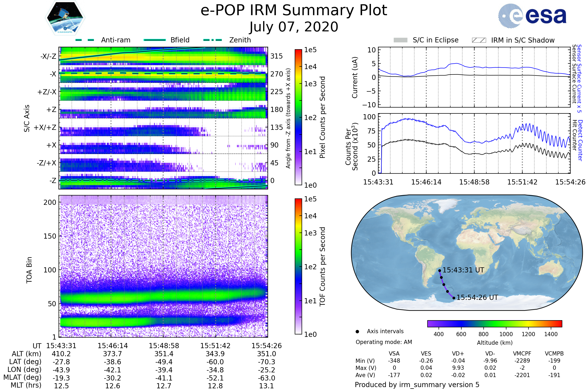Screen dimensions: 588x392
Task: Click the Operating mode: AM label
Action: click(384, 342)
